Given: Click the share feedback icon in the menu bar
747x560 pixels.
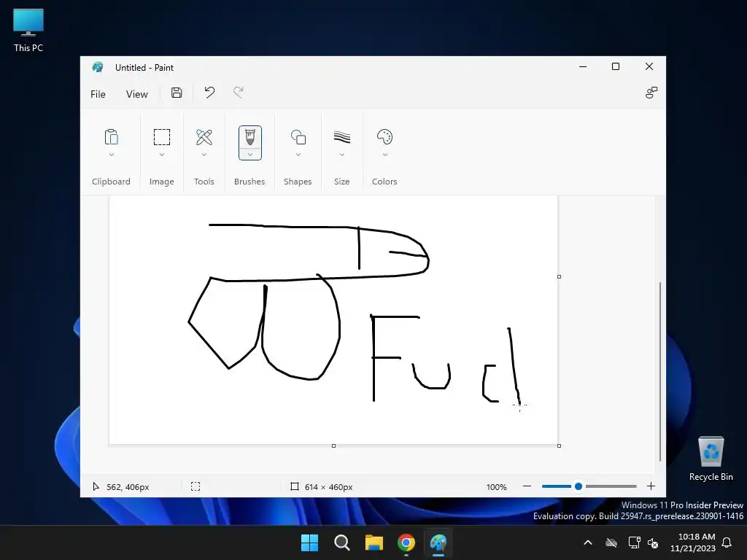Looking at the screenshot, I should tap(651, 93).
